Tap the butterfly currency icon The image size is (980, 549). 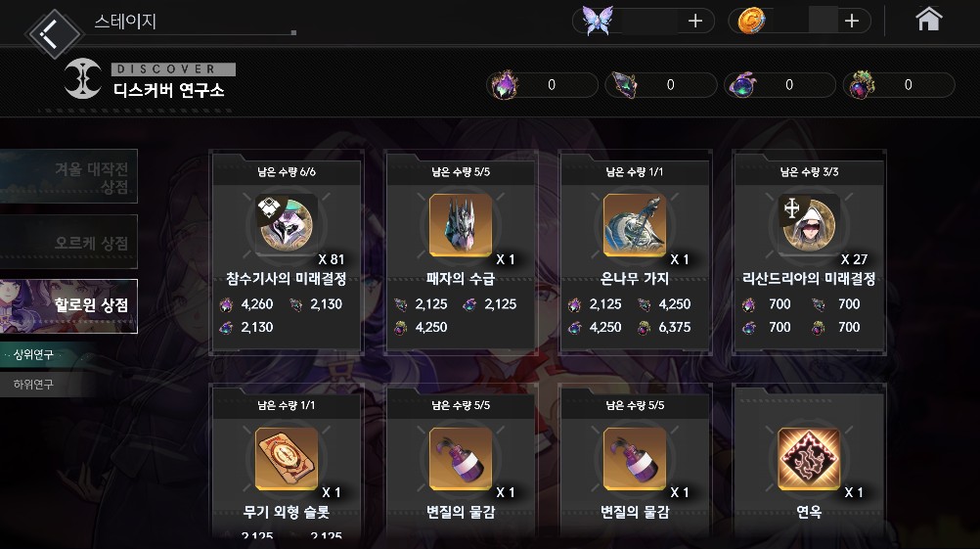pyautogui.click(x=597, y=21)
